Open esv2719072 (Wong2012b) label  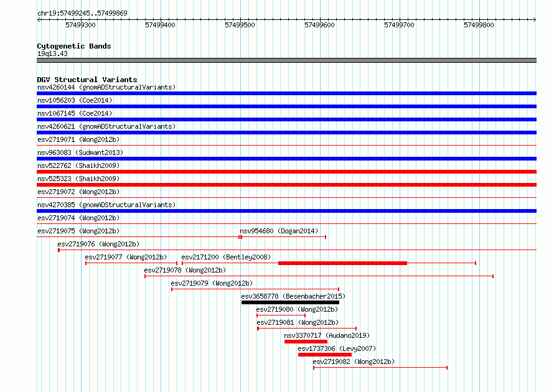point(78,192)
